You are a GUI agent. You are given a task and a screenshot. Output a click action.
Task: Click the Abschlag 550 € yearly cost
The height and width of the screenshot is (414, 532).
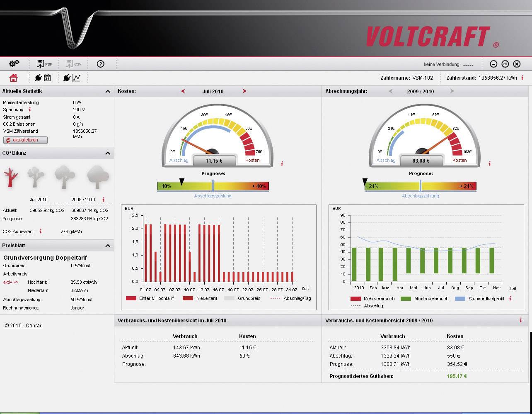coord(454,356)
